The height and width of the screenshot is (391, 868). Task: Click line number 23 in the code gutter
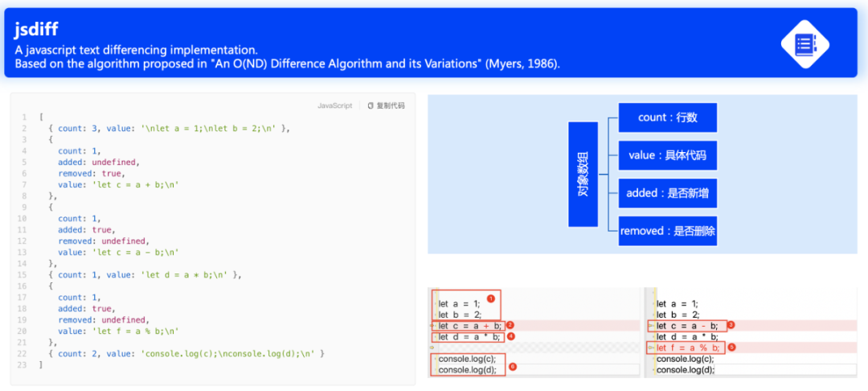click(x=23, y=365)
